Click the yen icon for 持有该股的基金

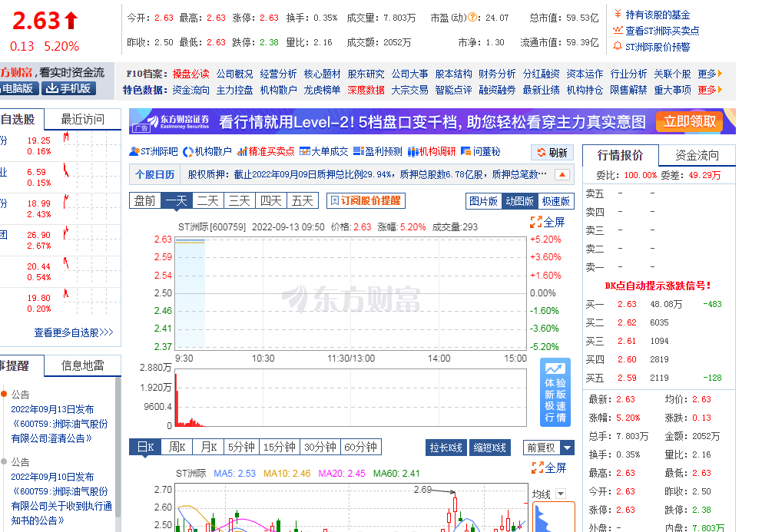(618, 15)
